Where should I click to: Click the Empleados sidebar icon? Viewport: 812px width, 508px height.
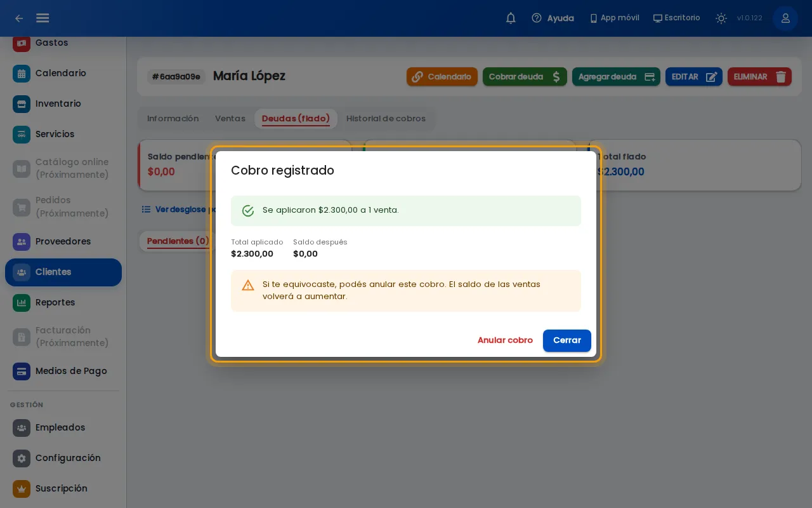tap(22, 427)
